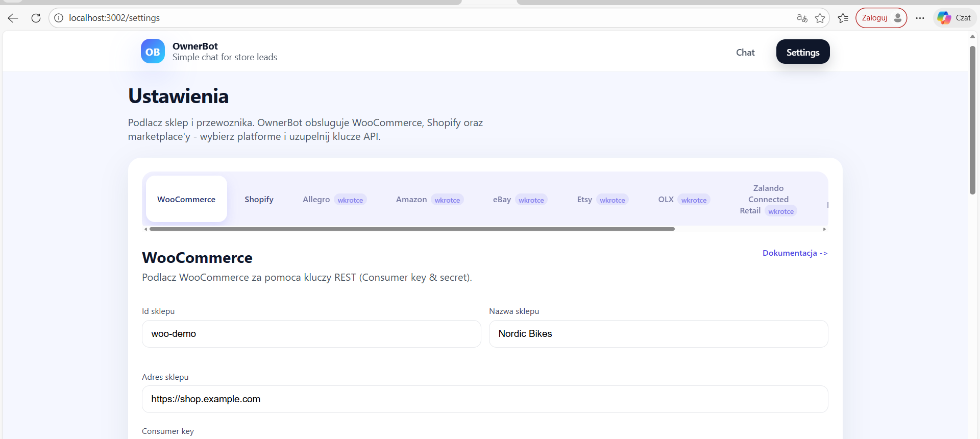Click the browser back arrow
The image size is (980, 439).
(x=13, y=18)
